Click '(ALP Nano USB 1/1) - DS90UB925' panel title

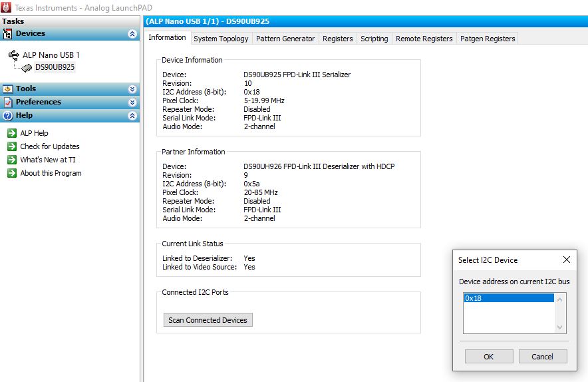(x=208, y=21)
